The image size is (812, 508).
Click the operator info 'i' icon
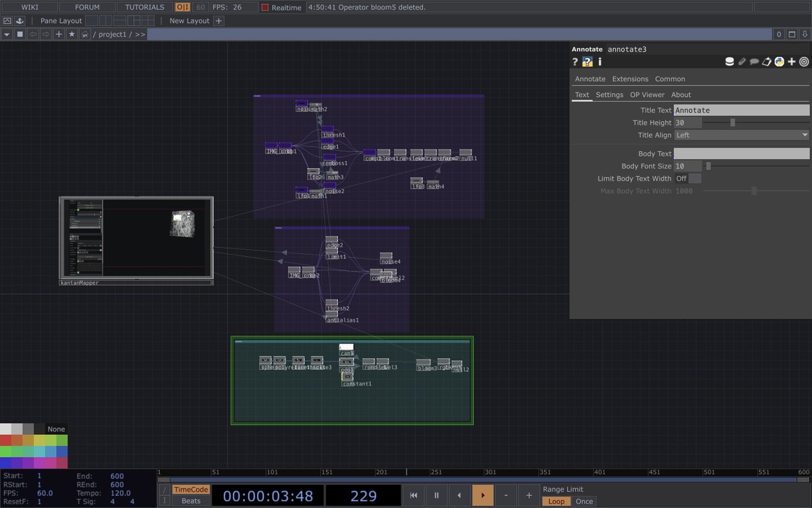[x=600, y=62]
